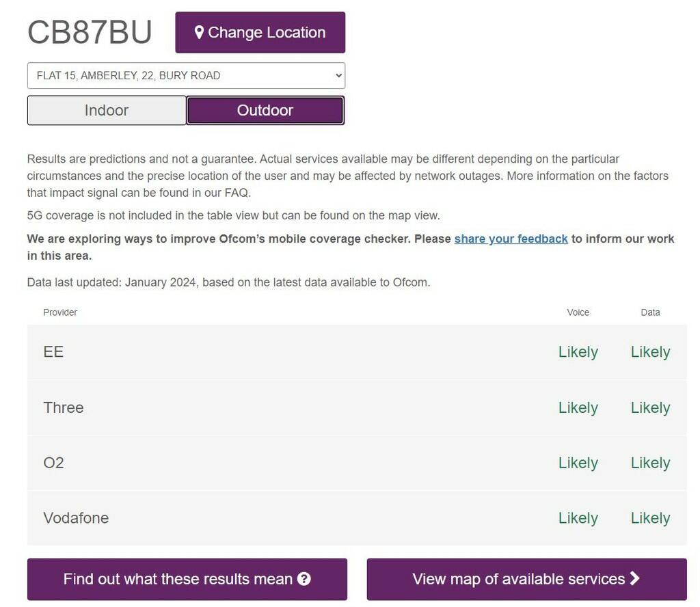Click the Three provider name
Viewport: 700px width, 607px height.
pos(64,407)
